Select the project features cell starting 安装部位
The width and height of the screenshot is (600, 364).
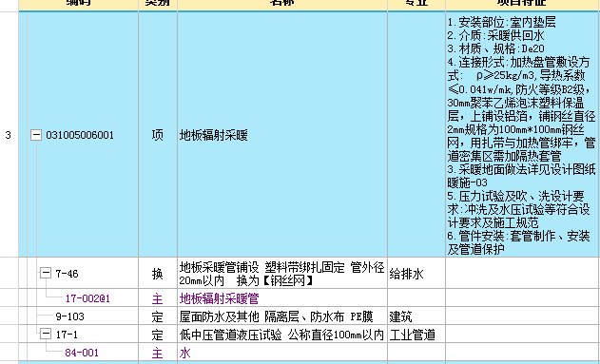click(523, 135)
